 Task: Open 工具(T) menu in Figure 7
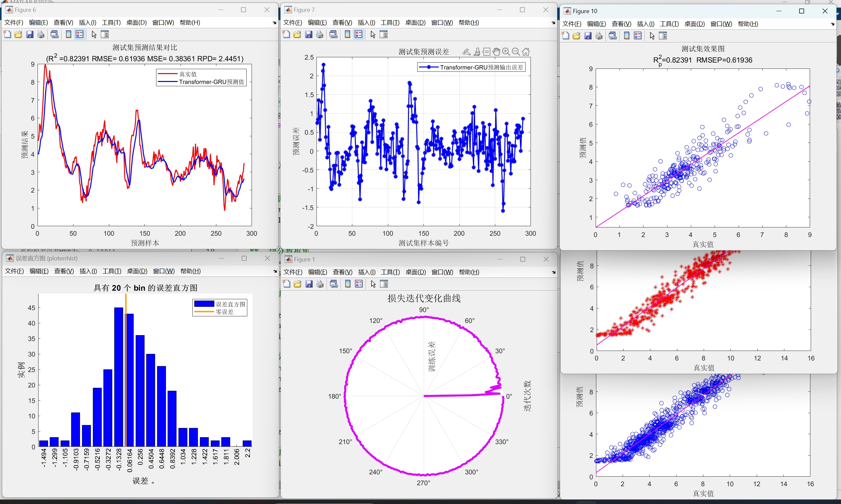[390, 23]
